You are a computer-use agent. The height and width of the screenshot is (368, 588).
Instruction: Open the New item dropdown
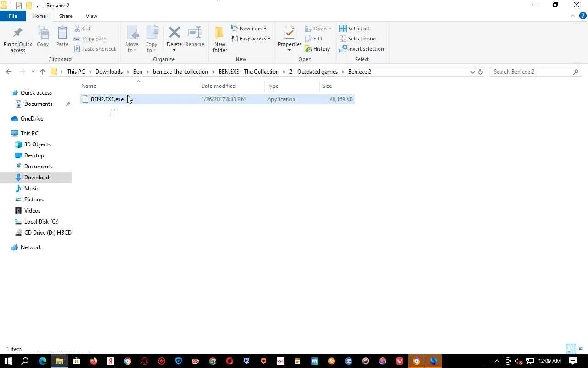[x=249, y=29]
